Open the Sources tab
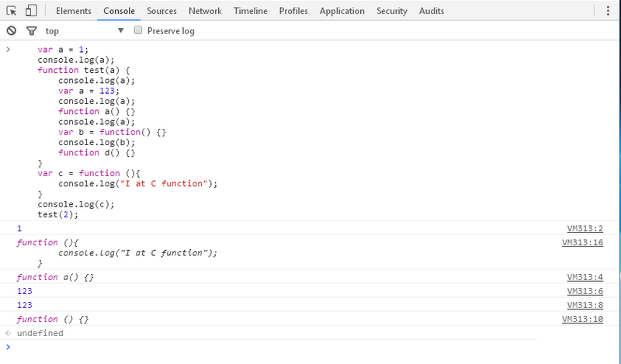The width and height of the screenshot is (621, 364). [161, 11]
